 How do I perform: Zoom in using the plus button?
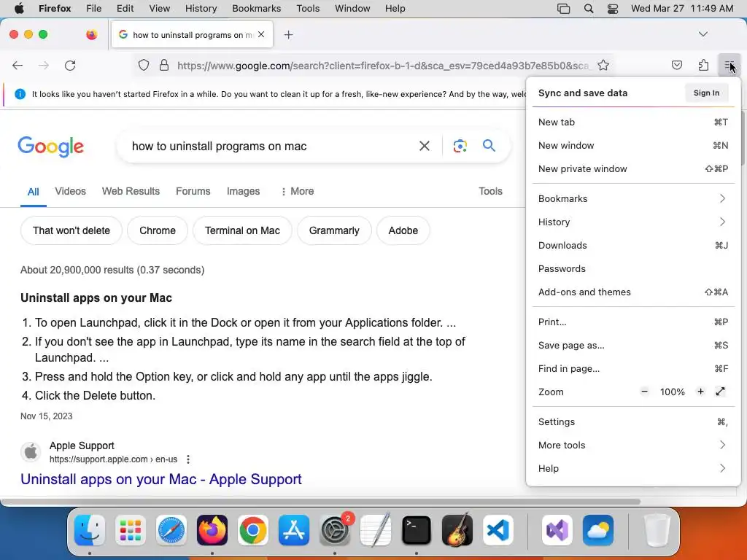(700, 392)
